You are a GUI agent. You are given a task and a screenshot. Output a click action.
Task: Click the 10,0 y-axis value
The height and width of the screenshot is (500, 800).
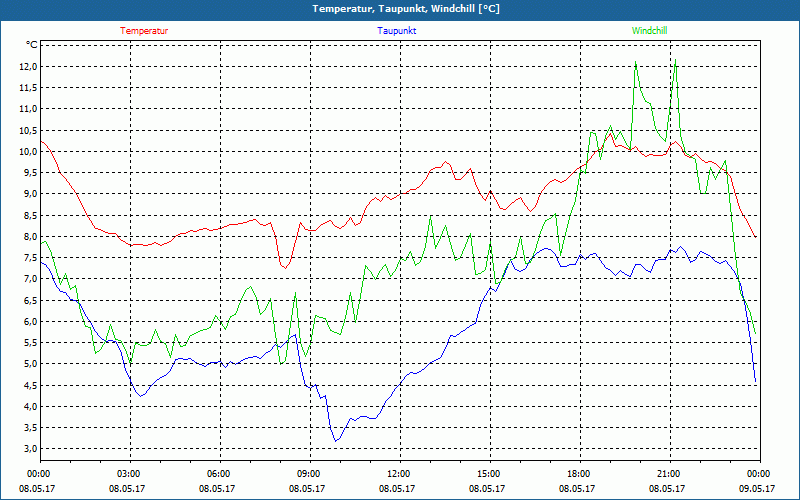pos(29,152)
